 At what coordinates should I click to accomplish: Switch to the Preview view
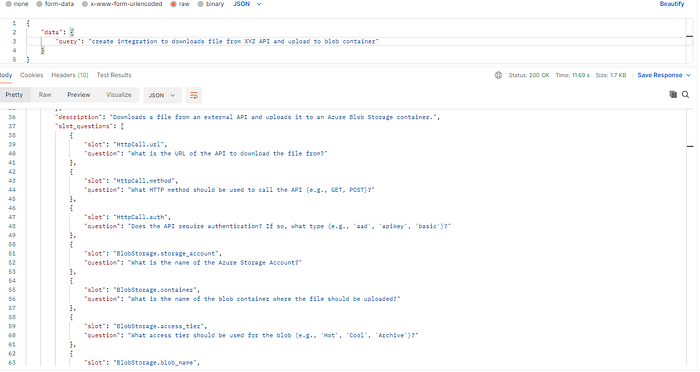click(79, 95)
